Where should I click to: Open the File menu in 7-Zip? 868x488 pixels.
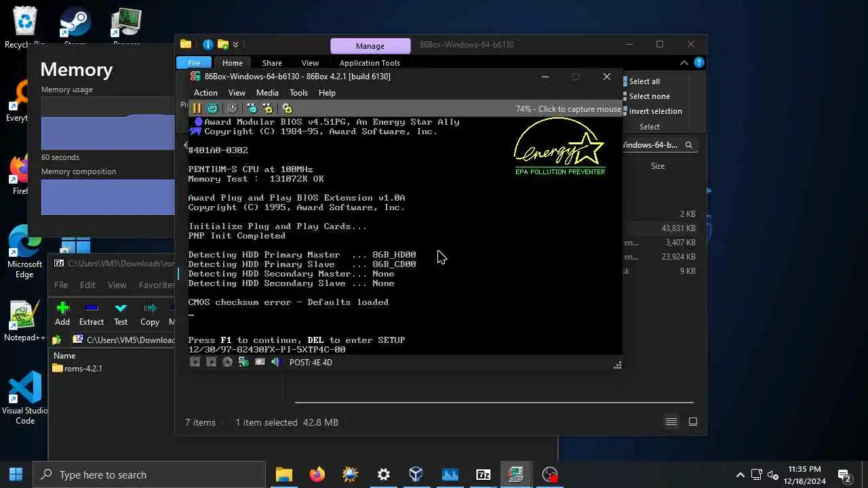pos(61,285)
